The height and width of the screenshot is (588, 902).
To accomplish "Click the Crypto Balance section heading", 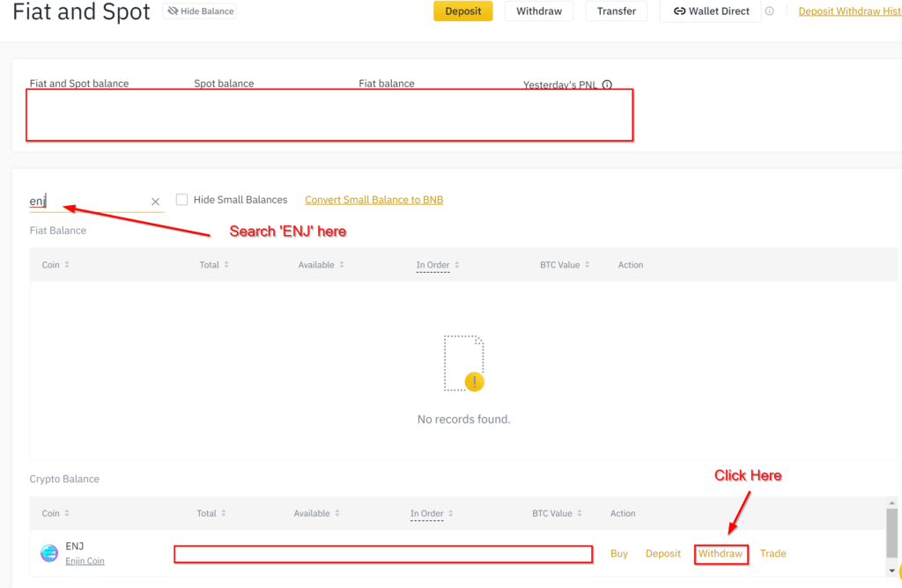I will tap(64, 479).
